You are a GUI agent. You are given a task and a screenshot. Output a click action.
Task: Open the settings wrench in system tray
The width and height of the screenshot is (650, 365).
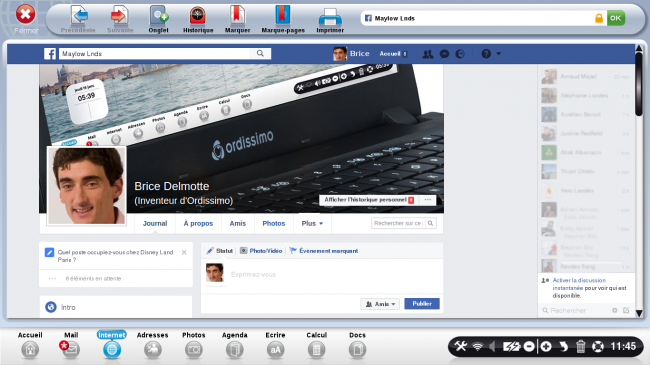coord(460,346)
